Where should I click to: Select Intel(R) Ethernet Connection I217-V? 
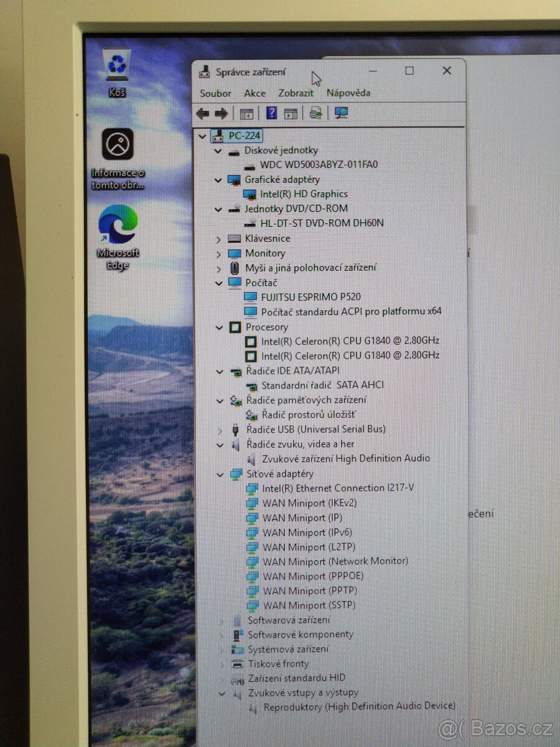(338, 488)
